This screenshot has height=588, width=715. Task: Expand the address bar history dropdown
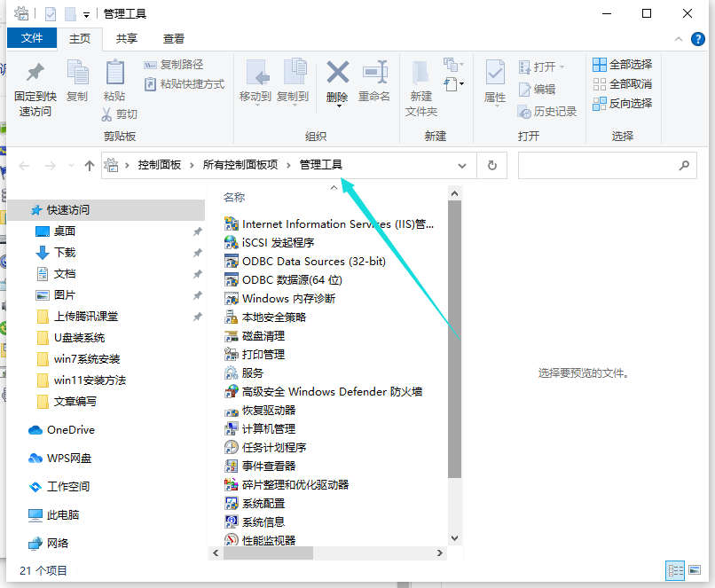(462, 166)
